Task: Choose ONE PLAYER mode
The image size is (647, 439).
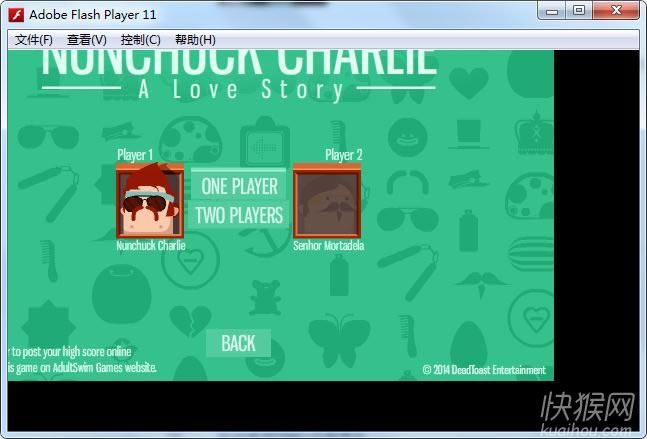Action: coord(239,186)
